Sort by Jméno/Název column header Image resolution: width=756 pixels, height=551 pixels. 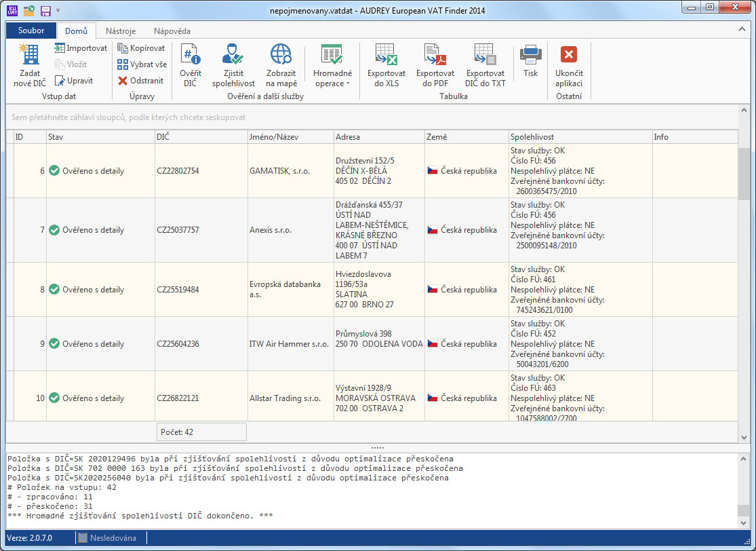tap(290, 136)
